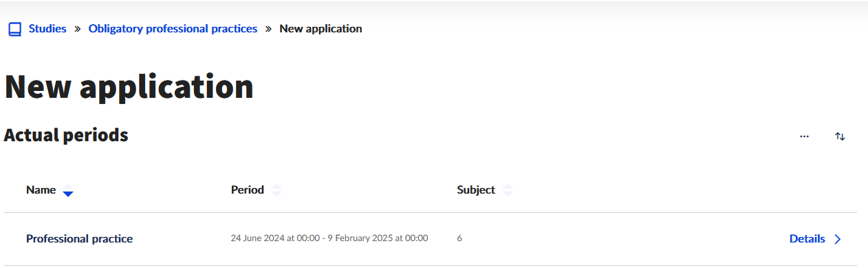
Task: Sort table by Subject column header
Action: coord(476,190)
